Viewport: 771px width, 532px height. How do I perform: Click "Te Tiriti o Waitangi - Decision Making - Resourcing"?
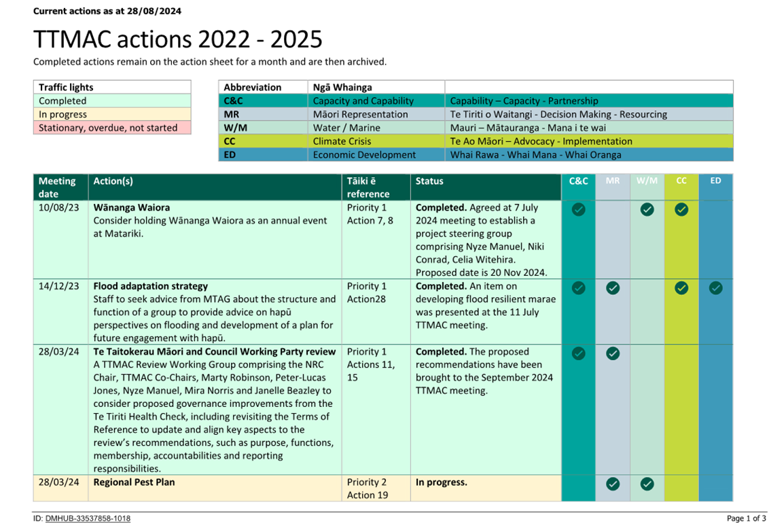[x=558, y=114]
